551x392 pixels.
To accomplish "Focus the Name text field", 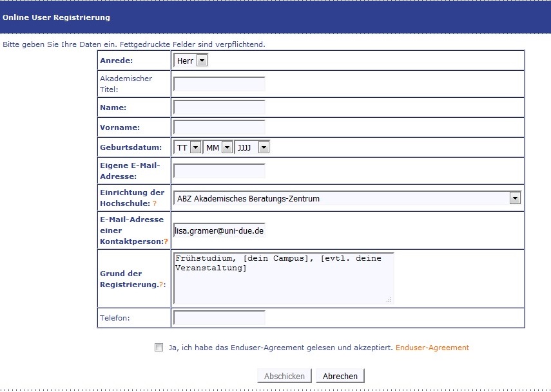I will [x=219, y=107].
